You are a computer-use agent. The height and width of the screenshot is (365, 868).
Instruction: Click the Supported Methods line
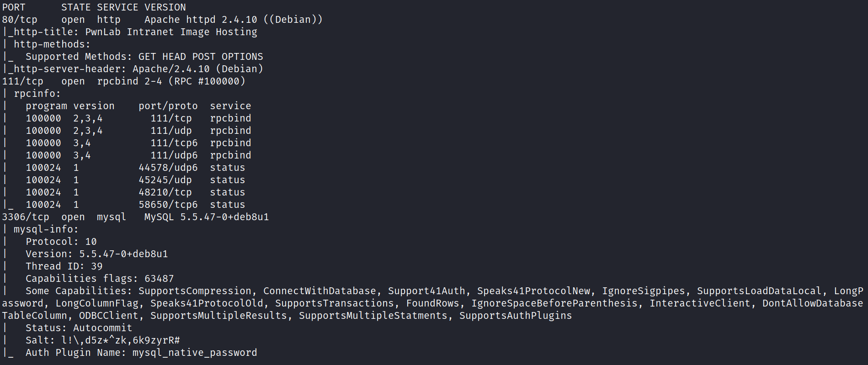coord(144,57)
